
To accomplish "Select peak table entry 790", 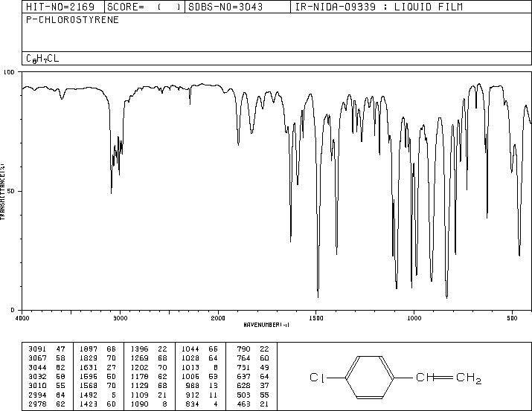I will (243, 349).
